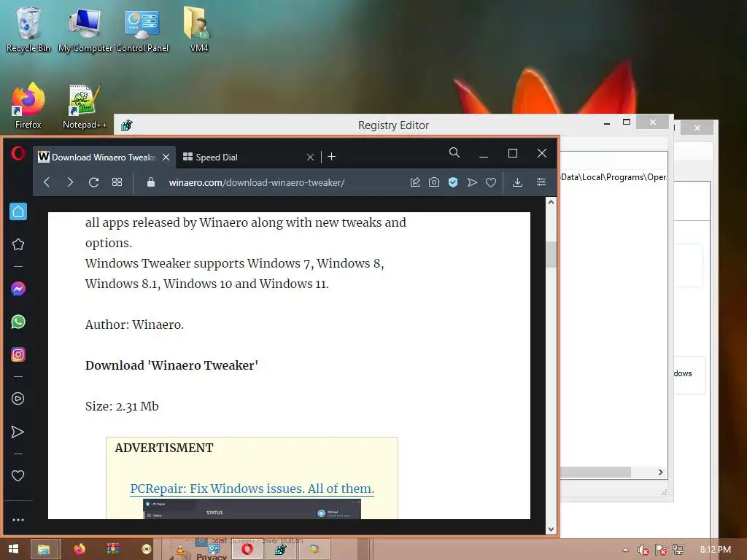This screenshot has width=747, height=560.
Task: Click Registry Editor horizontal scroll right arrow
Action: coord(660,472)
